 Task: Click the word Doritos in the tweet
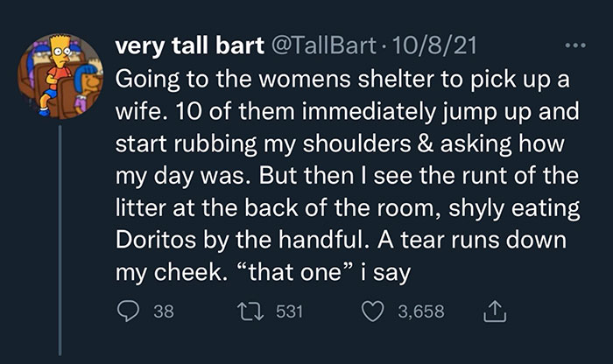coord(156,240)
